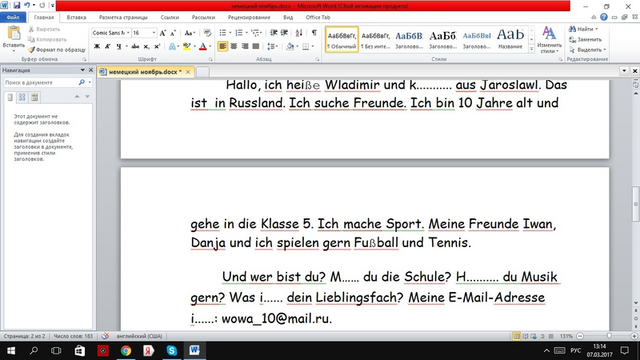The height and width of the screenshot is (360, 640).
Task: Switch to the Рассылки tab
Action: click(x=203, y=18)
